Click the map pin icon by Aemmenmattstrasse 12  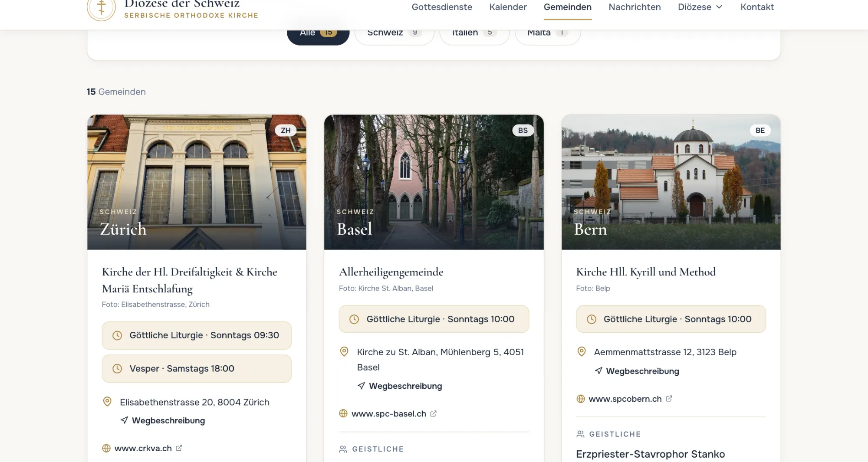582,351
